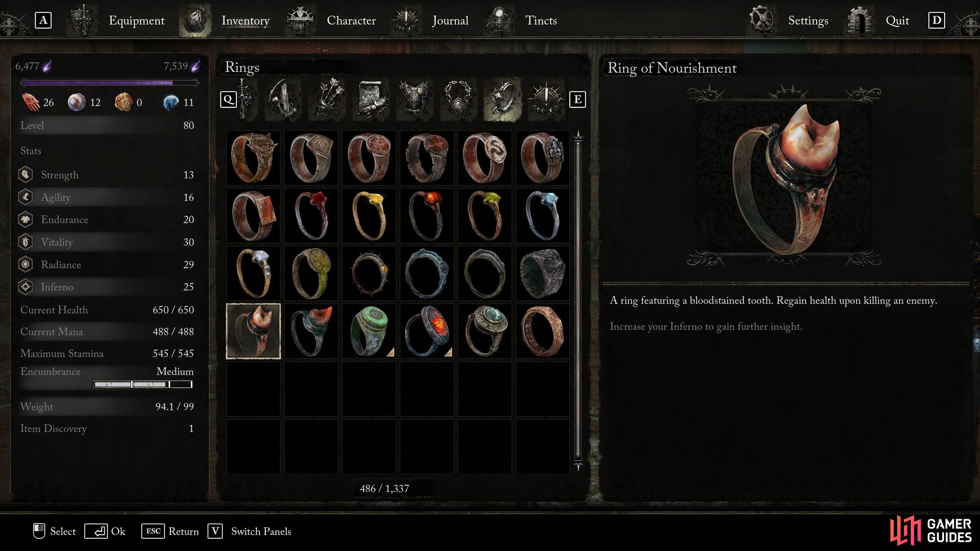
Task: Select the glowing orange cracked stone ring
Action: (427, 331)
